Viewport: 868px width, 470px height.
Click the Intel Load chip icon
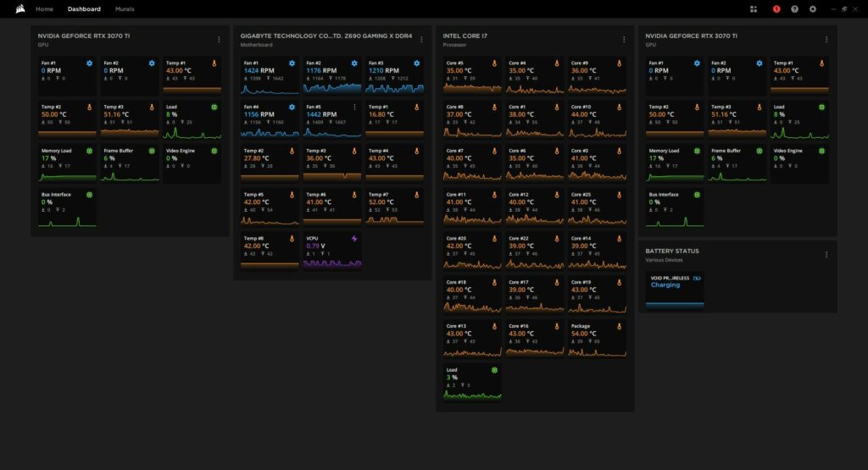pos(494,370)
